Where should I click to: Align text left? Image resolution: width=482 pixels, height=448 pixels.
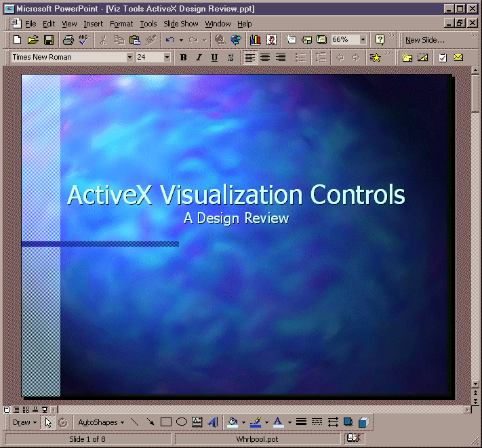[250, 57]
